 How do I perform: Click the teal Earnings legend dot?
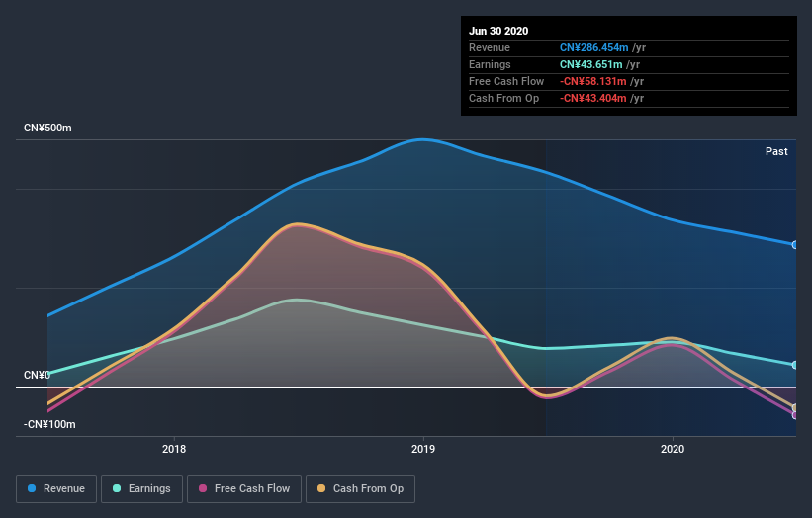click(x=117, y=488)
